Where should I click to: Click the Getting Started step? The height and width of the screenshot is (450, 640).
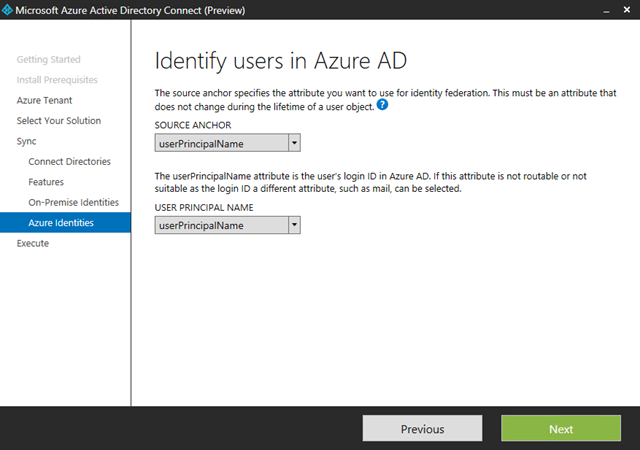tap(49, 59)
